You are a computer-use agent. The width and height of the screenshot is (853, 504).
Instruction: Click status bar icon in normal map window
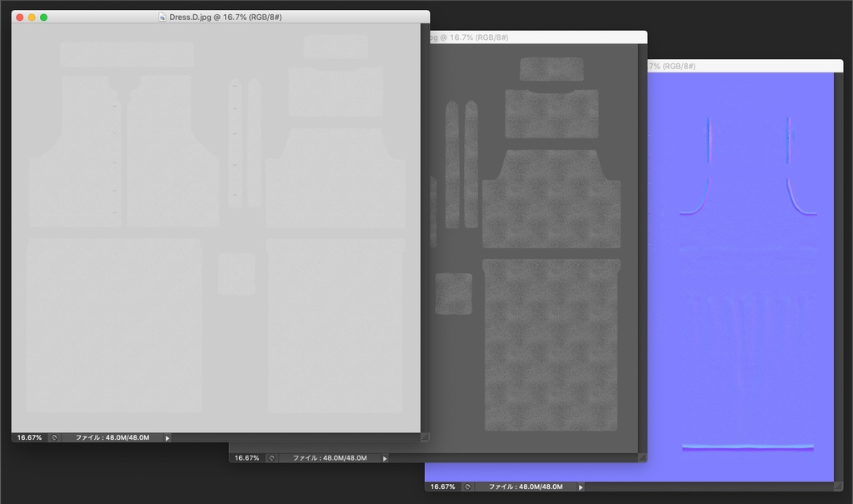click(x=467, y=487)
